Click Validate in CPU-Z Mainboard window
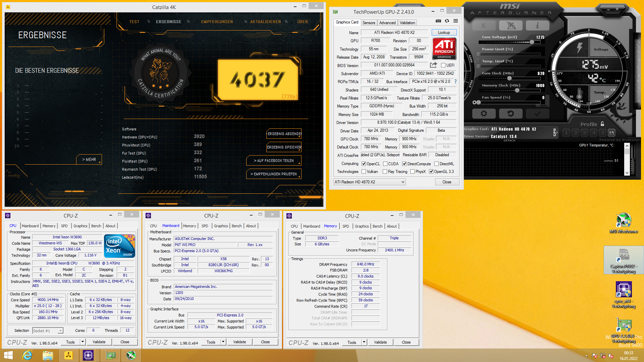 (x=239, y=342)
